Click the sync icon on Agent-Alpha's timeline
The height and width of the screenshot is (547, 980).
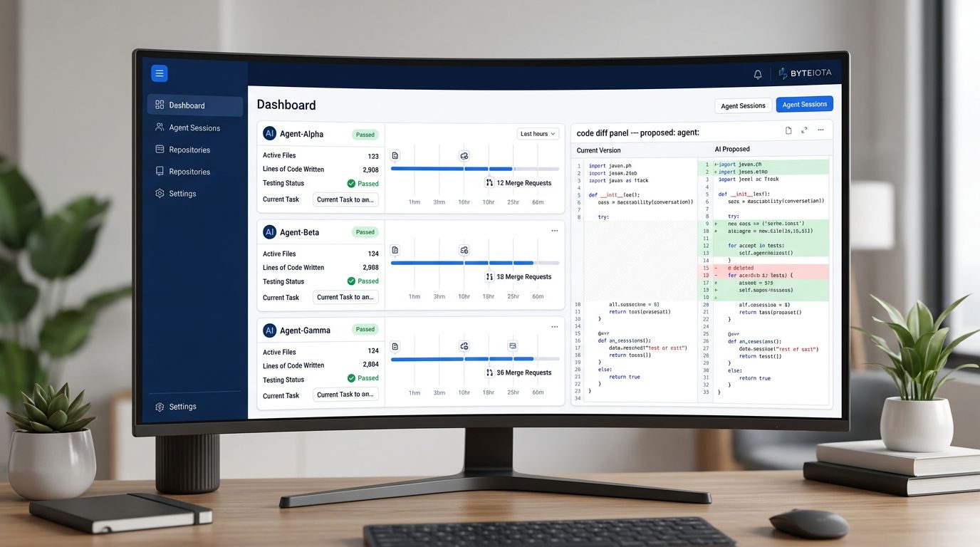point(464,155)
